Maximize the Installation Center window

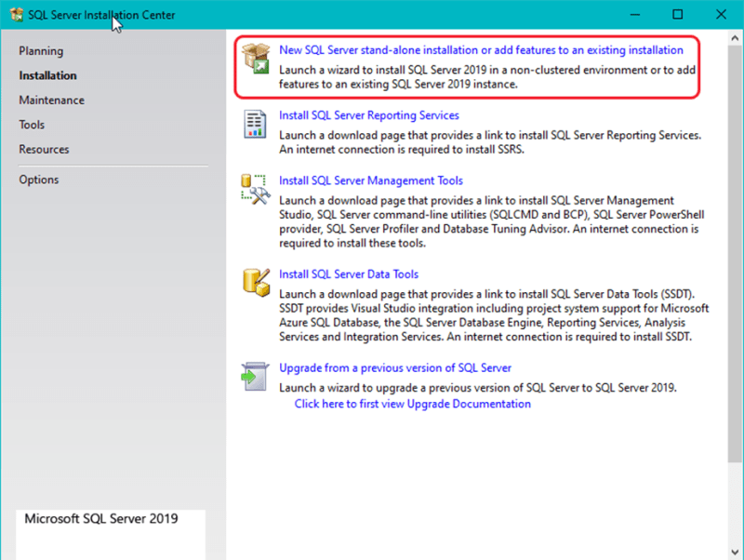tap(678, 15)
